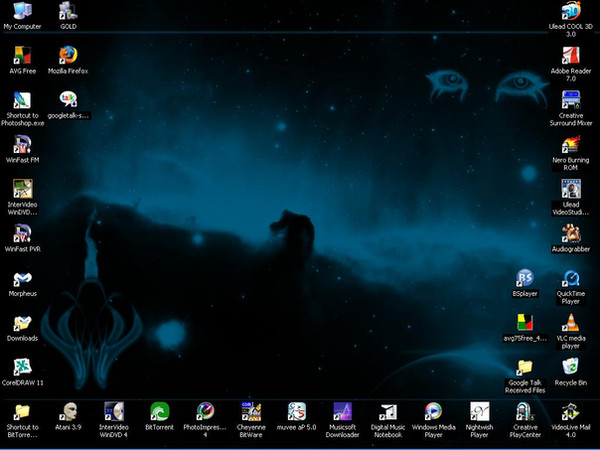
Task: Select the WinFast FM icon
Action: pos(22,145)
